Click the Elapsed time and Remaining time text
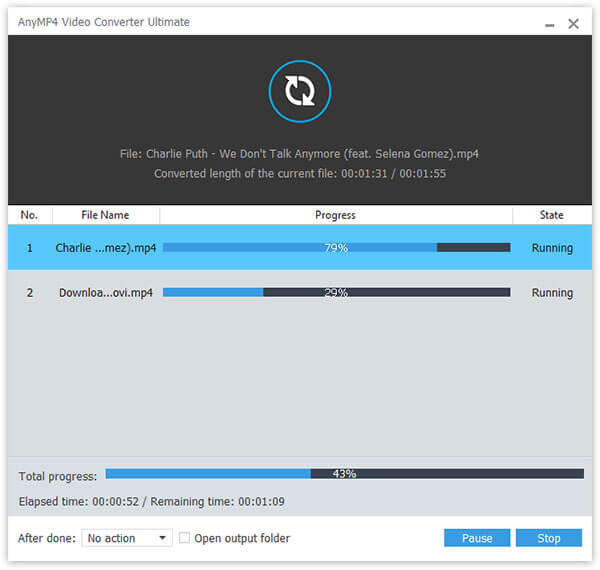Viewport: 600px width, 570px height. pyautogui.click(x=152, y=502)
